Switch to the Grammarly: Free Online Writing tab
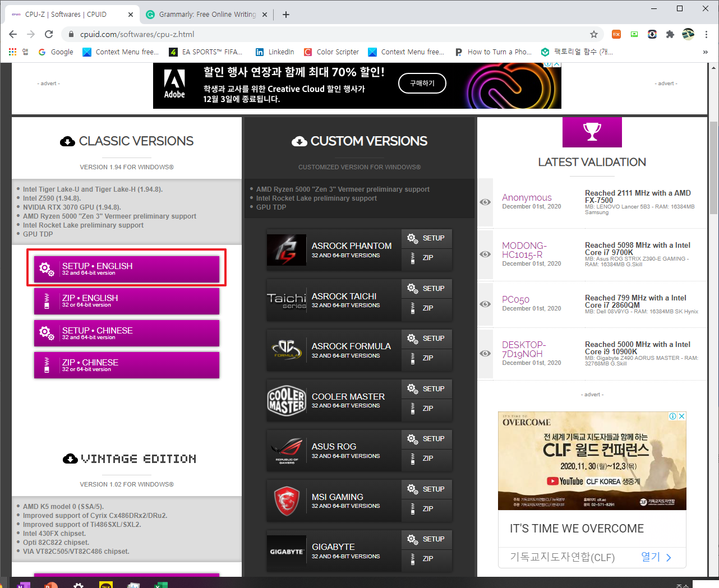The height and width of the screenshot is (588, 719). coord(207,15)
